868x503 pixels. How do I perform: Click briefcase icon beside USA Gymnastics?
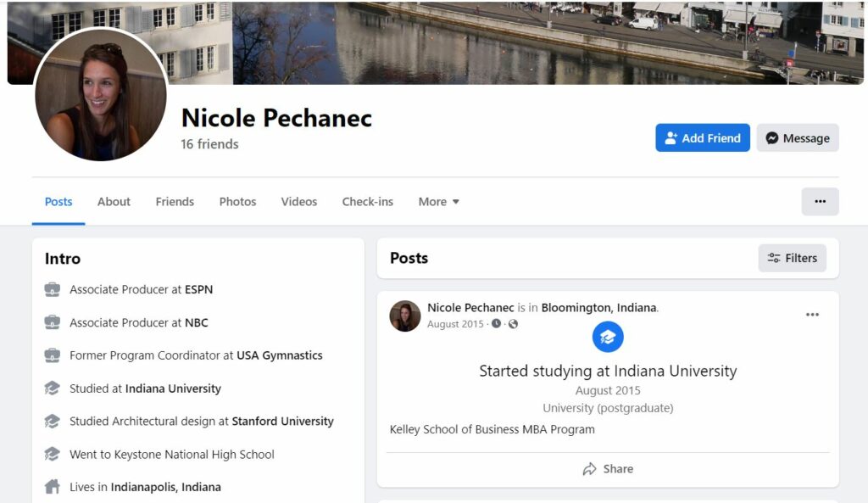point(52,355)
